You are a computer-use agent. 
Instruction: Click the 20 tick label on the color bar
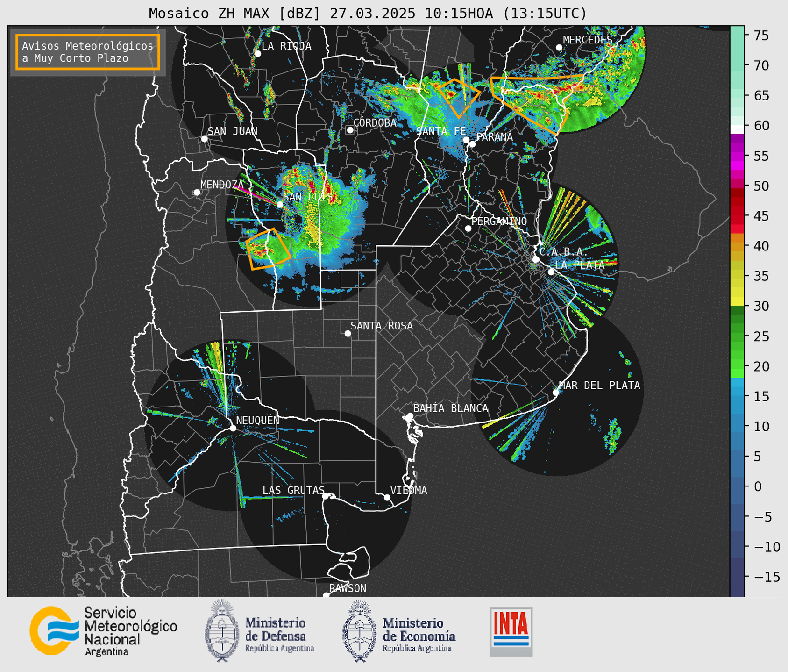[762, 366]
